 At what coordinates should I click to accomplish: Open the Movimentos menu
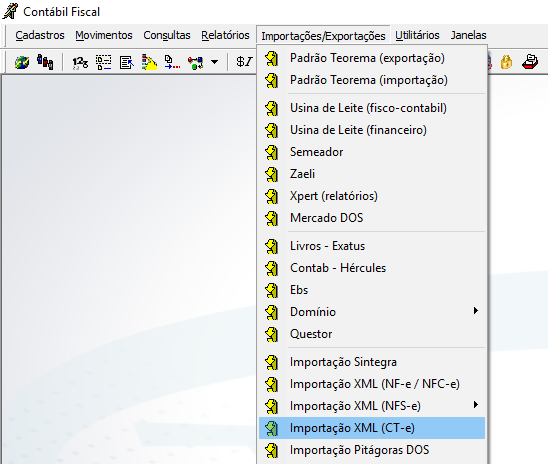pos(104,35)
